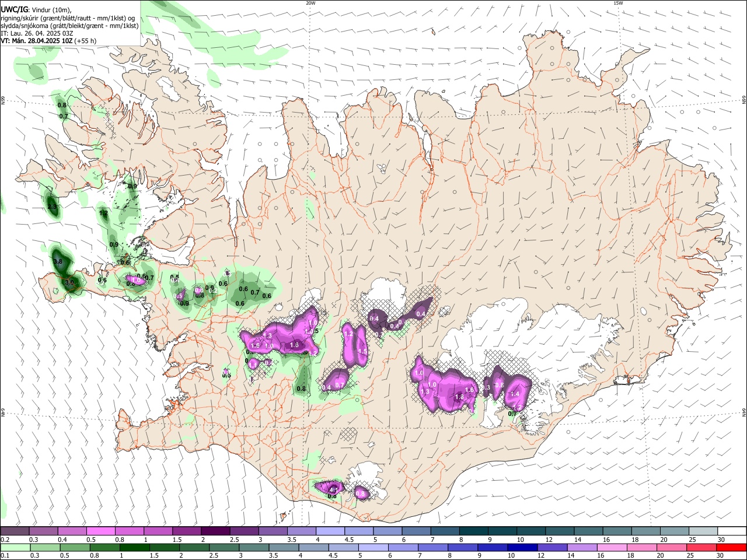The width and height of the screenshot is (747, 560).
Task: Click the 20W longitude label
Action: (310, 3)
